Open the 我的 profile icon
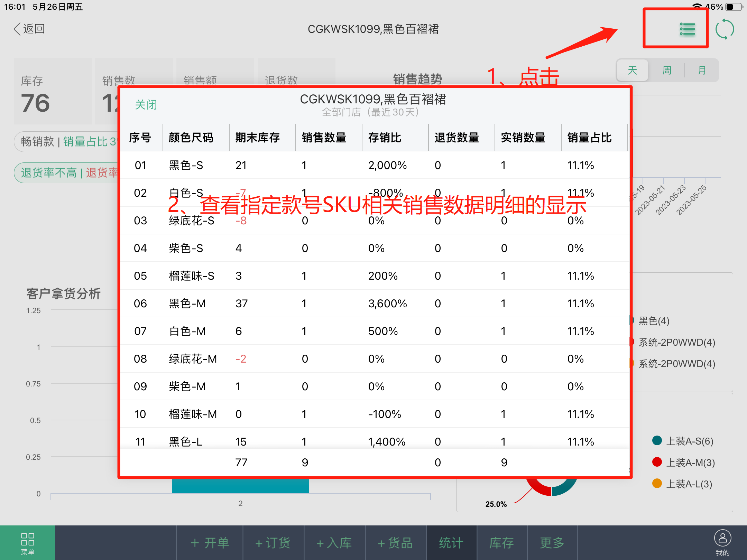The width and height of the screenshot is (747, 560). click(x=722, y=543)
